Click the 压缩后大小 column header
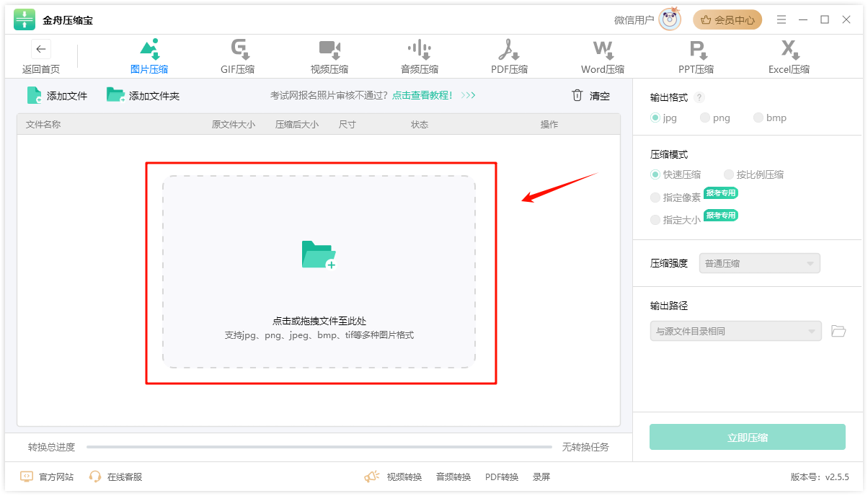 [297, 124]
